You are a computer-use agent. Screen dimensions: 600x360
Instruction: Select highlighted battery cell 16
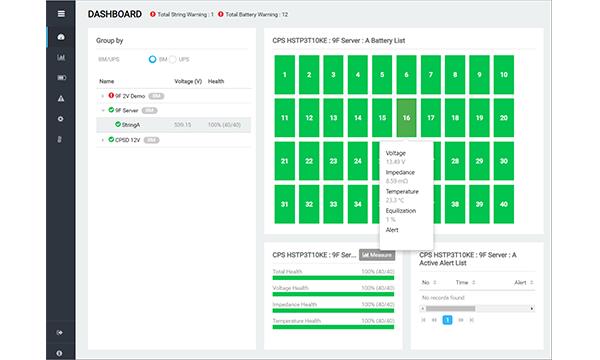[406, 118]
